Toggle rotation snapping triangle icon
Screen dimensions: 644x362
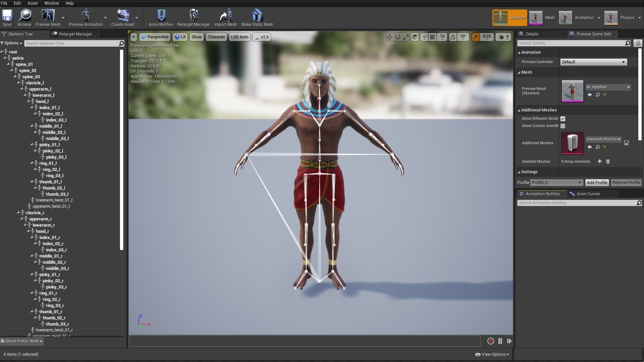point(453,37)
